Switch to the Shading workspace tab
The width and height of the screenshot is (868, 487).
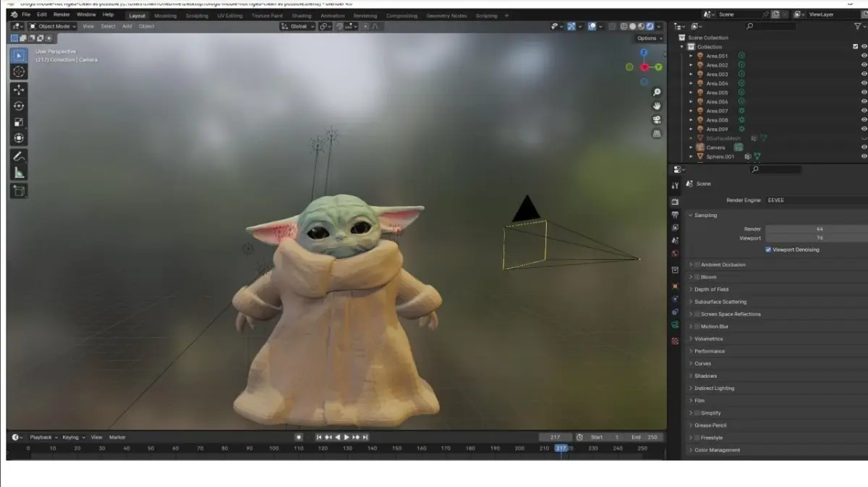coord(301,15)
